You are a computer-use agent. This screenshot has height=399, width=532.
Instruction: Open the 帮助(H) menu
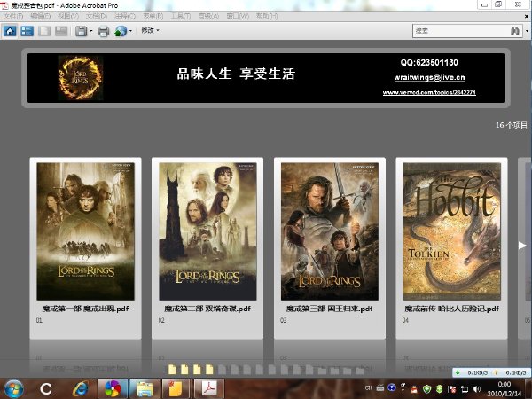click(267, 16)
